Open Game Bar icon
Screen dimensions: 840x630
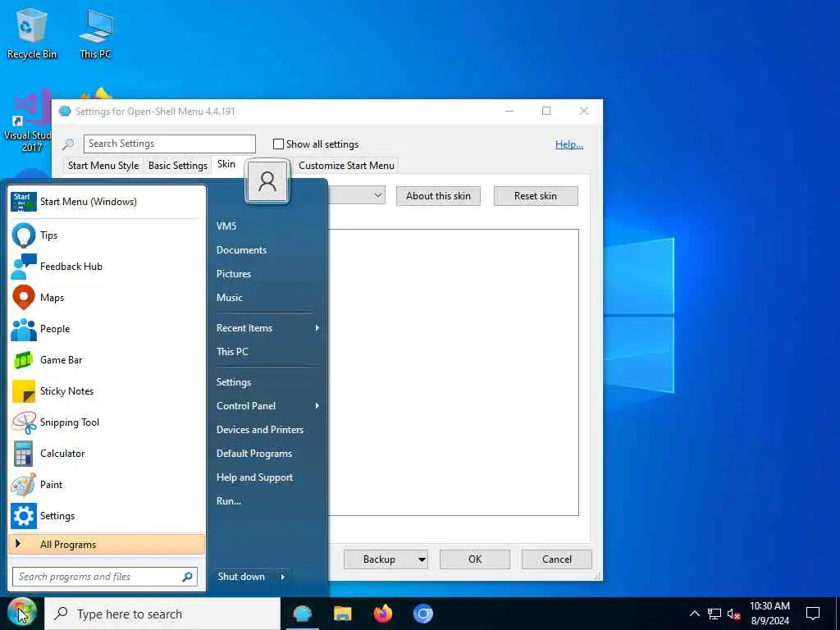(x=24, y=360)
